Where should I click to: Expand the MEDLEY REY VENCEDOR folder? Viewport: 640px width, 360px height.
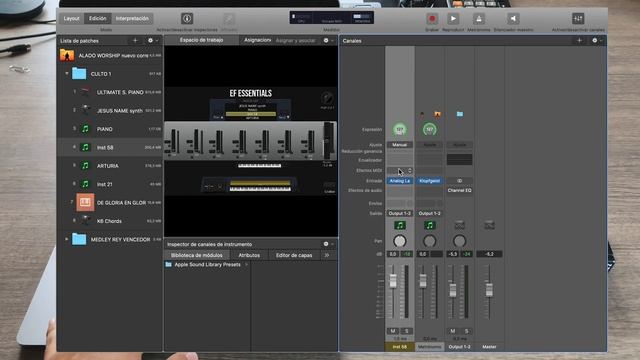[x=67, y=239]
